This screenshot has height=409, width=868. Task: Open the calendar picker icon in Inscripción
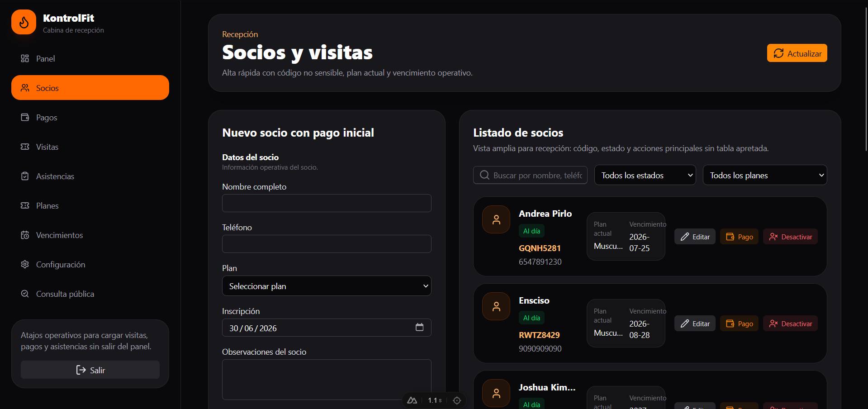(x=419, y=327)
